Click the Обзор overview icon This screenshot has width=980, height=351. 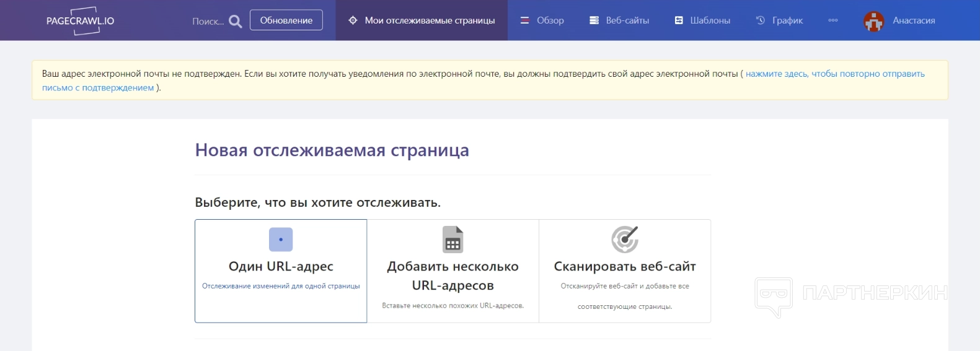[525, 20]
